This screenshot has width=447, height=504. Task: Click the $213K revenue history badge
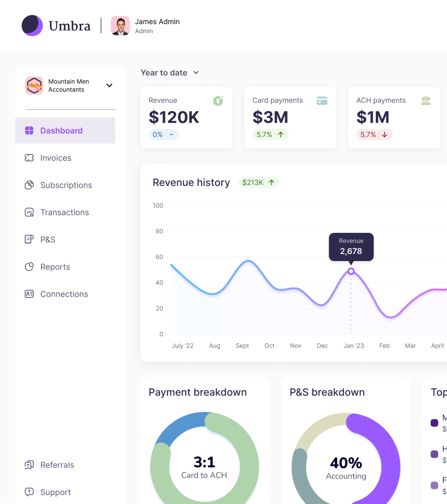[x=259, y=183]
